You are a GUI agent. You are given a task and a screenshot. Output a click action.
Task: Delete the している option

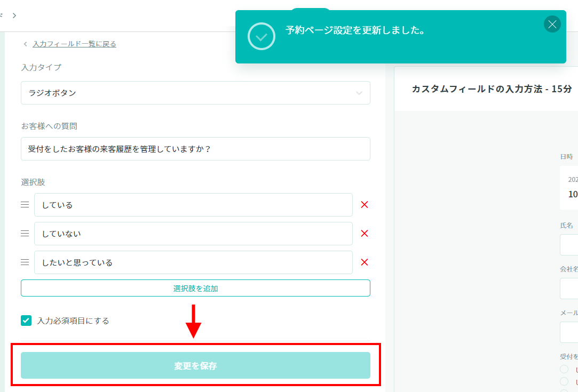[365, 205]
